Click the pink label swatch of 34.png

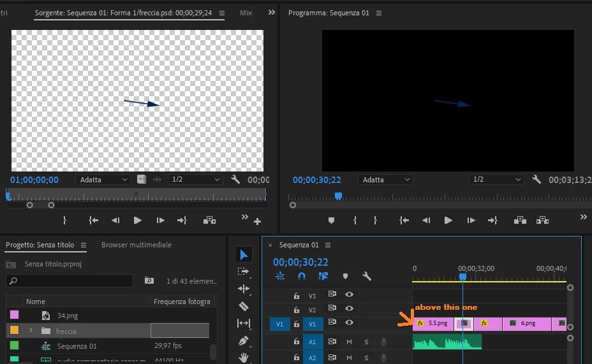coord(14,314)
